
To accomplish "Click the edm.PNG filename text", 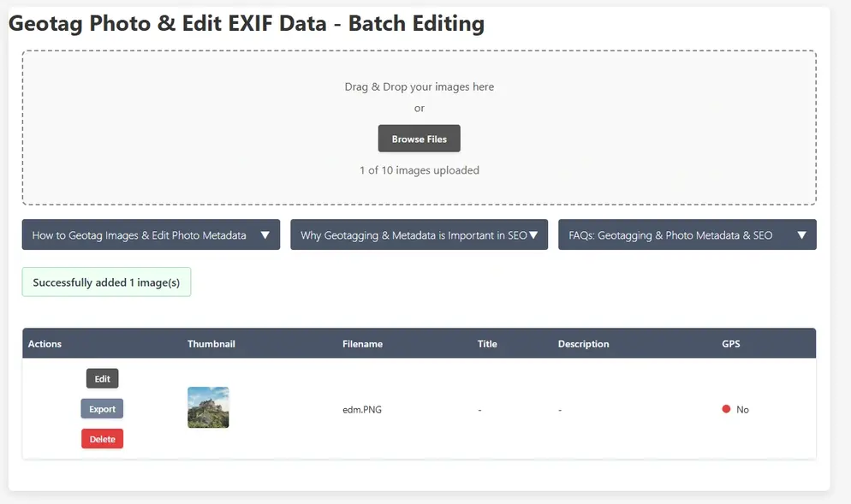I will (x=363, y=409).
